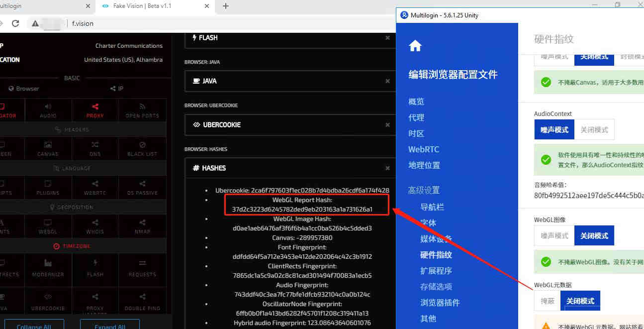Click the not-secure warning icon
Viewport: 644px width, 329px height.
click(35, 23)
